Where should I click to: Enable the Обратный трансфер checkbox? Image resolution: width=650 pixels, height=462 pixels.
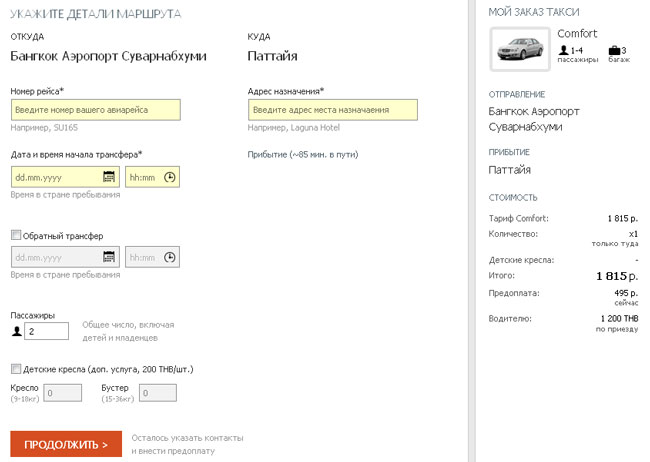(16, 235)
